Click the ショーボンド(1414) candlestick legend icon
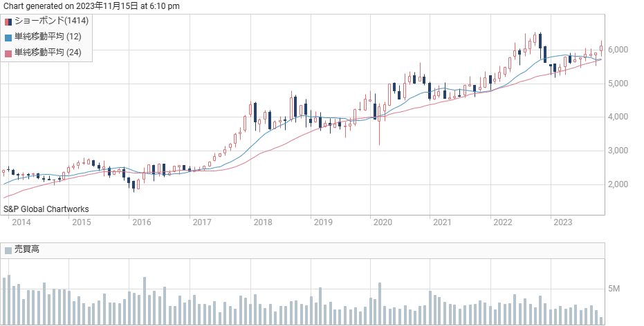The width and height of the screenshot is (644, 326). pyautogui.click(x=8, y=21)
